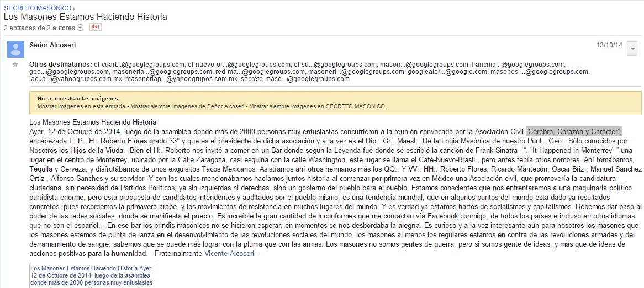Image resolution: width=644 pixels, height=288 pixels.
Task: Click "Mostrar siempre imágenes de Señor Alcoseri"
Action: click(x=188, y=106)
